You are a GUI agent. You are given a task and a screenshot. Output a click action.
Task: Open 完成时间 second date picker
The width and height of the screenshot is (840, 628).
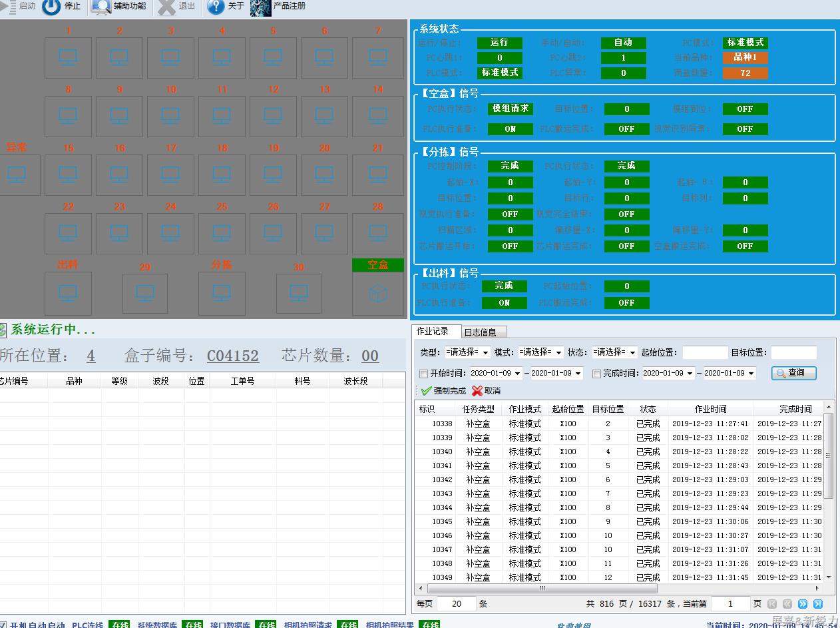[x=730, y=374]
